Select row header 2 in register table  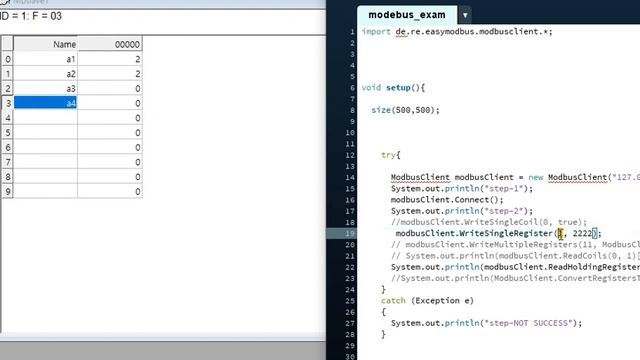(7, 89)
